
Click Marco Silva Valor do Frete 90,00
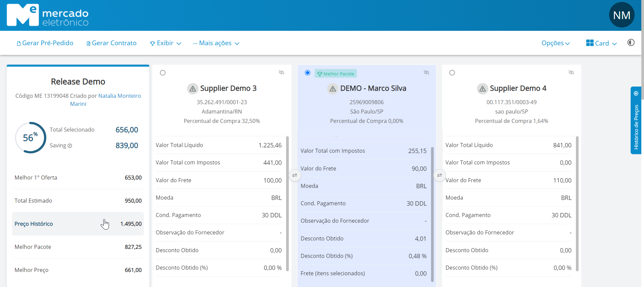[x=419, y=169]
